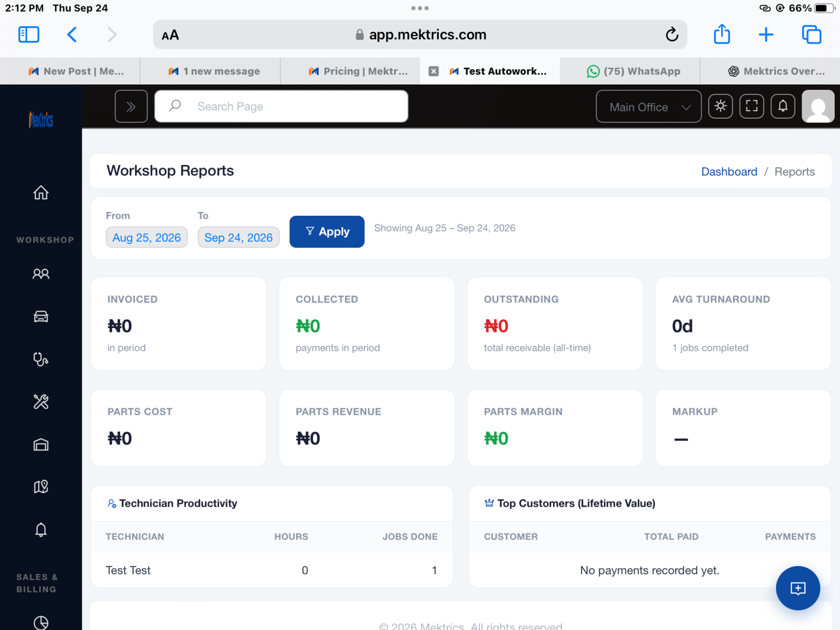Expand the sidebar with double-chevron button

pyautogui.click(x=131, y=107)
